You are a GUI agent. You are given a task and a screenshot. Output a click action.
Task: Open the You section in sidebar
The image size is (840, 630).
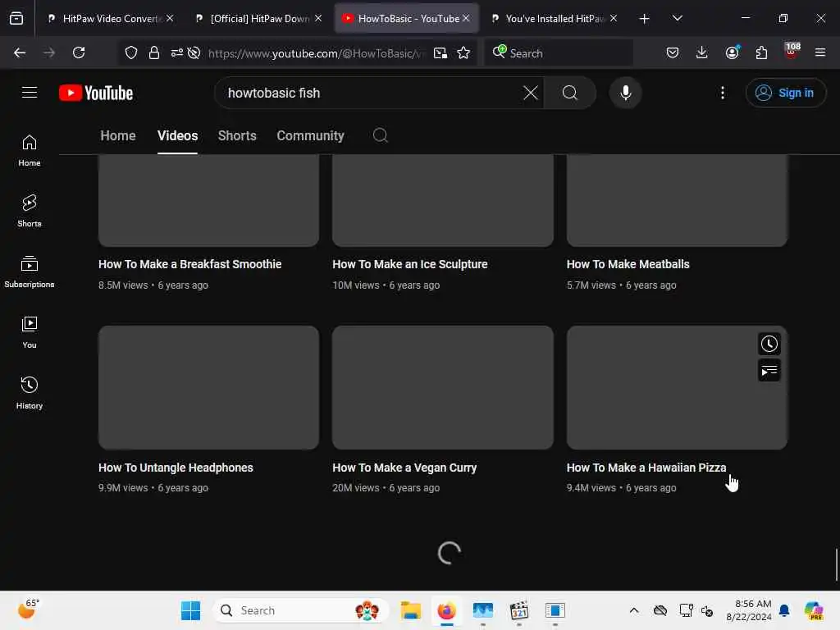tap(30, 333)
